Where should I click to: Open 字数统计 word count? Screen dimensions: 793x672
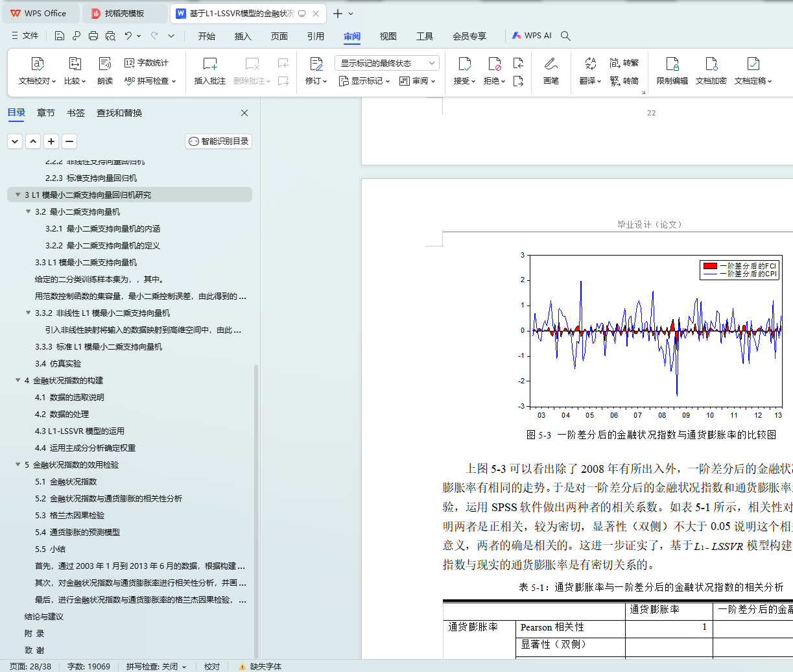147,63
